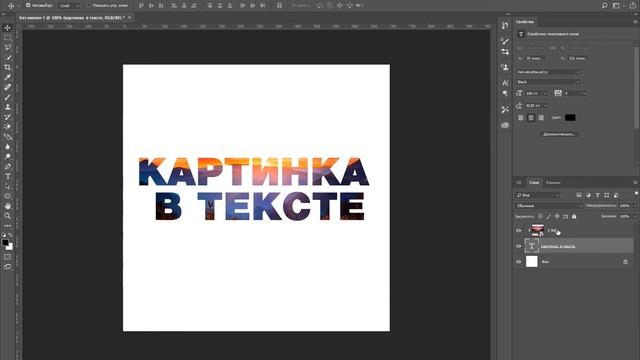
Task: Center text alignment in Properties panel
Action: (531, 118)
